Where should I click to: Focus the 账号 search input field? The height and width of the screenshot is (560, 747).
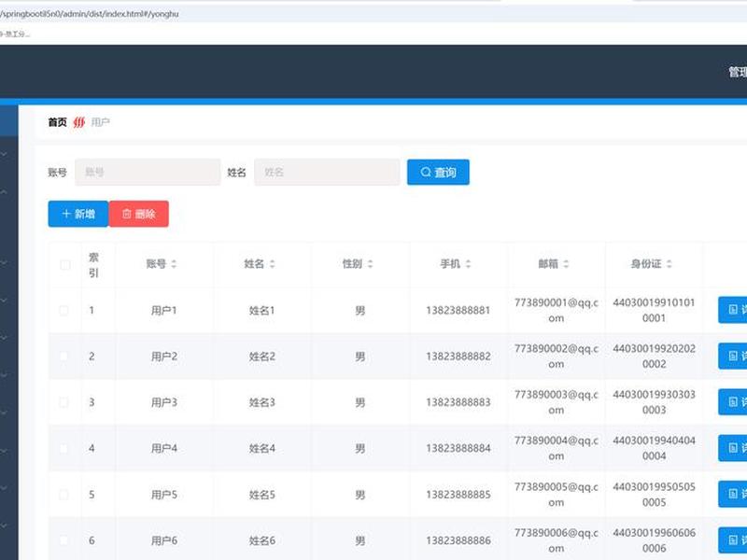point(148,172)
